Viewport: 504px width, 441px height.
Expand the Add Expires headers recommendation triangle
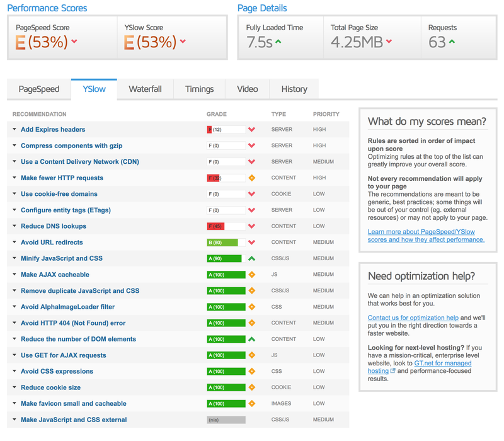point(14,129)
